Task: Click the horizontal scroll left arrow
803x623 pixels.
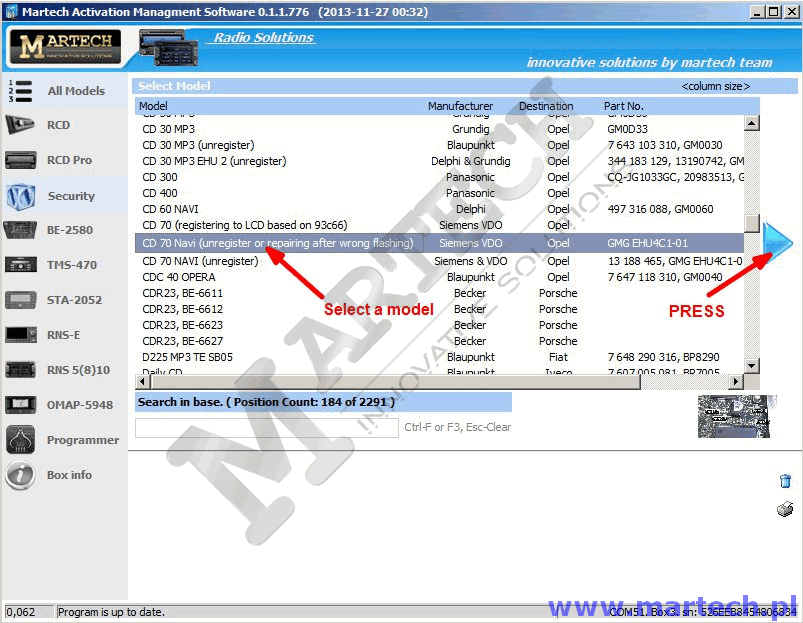Action: pyautogui.click(x=143, y=381)
